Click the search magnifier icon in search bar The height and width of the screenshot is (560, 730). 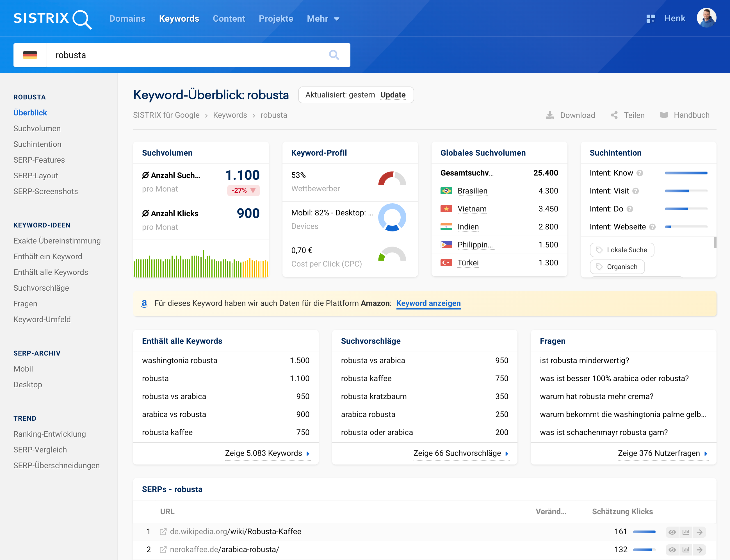pos(334,55)
